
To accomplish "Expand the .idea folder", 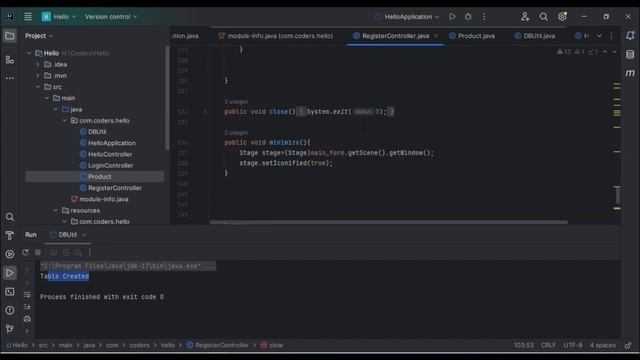I will [x=38, y=64].
